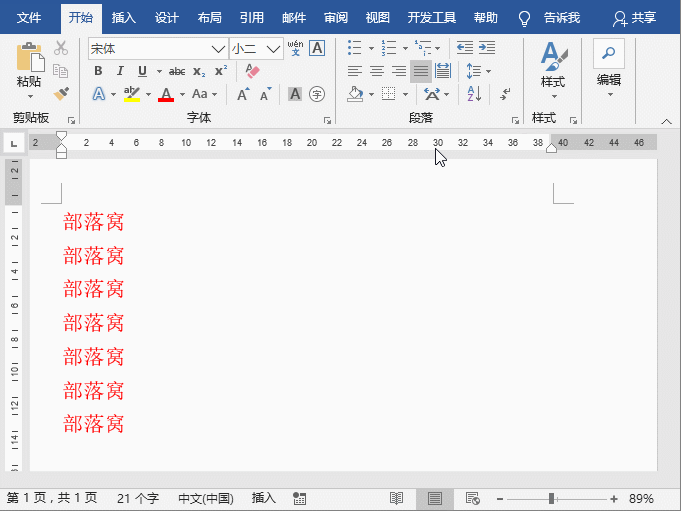Apply red font color A

(x=166, y=94)
